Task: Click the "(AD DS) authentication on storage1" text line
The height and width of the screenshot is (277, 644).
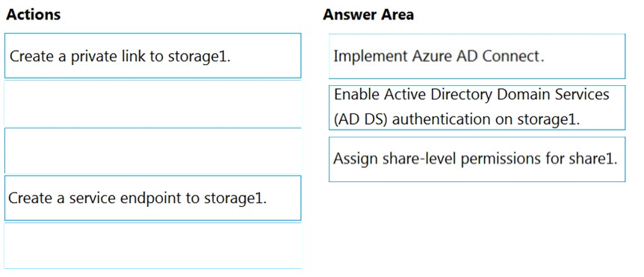Action: [x=456, y=119]
